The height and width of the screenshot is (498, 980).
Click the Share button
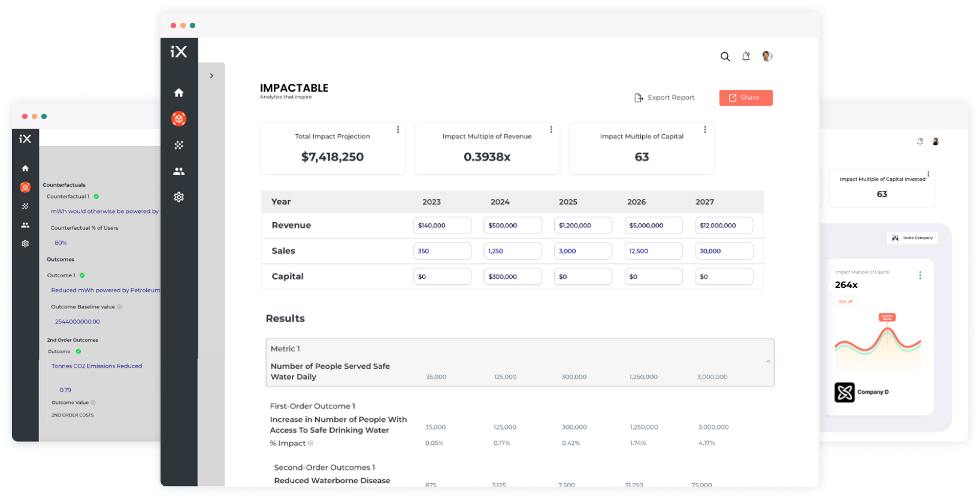click(x=746, y=98)
